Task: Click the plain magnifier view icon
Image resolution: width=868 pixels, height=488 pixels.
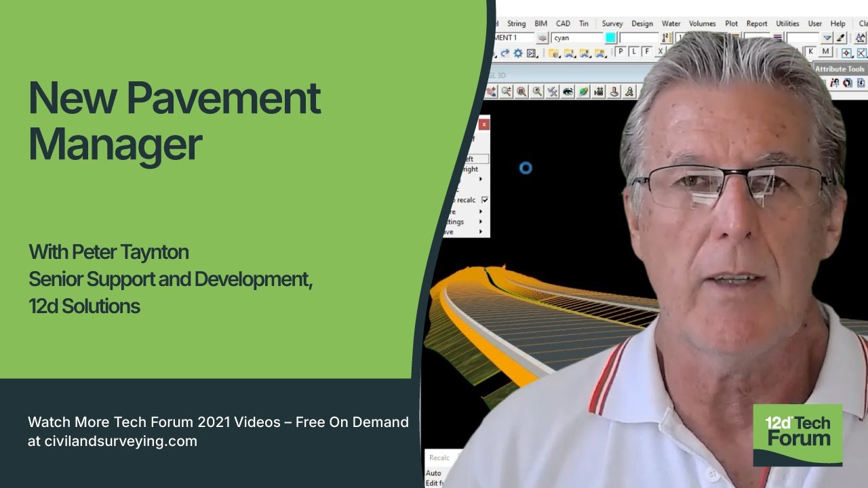Action: pos(537,91)
